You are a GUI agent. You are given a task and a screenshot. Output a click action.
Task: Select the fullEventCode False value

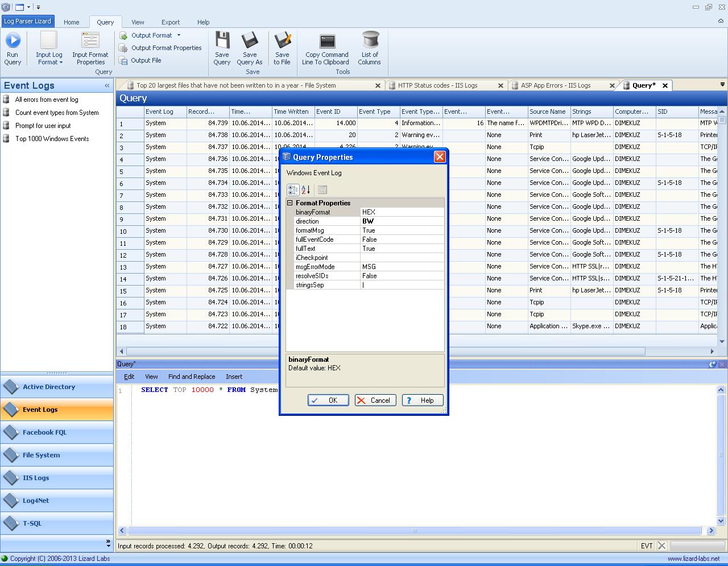[402, 239]
